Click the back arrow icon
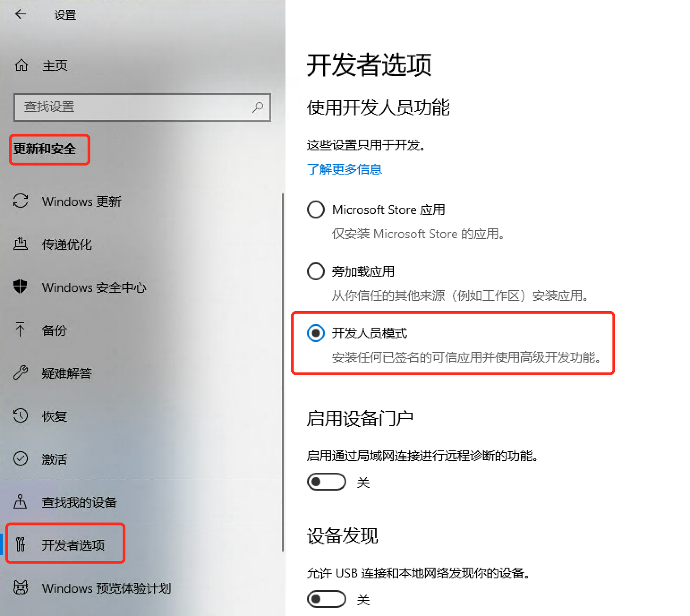This screenshot has height=616, width=690. coord(21,14)
